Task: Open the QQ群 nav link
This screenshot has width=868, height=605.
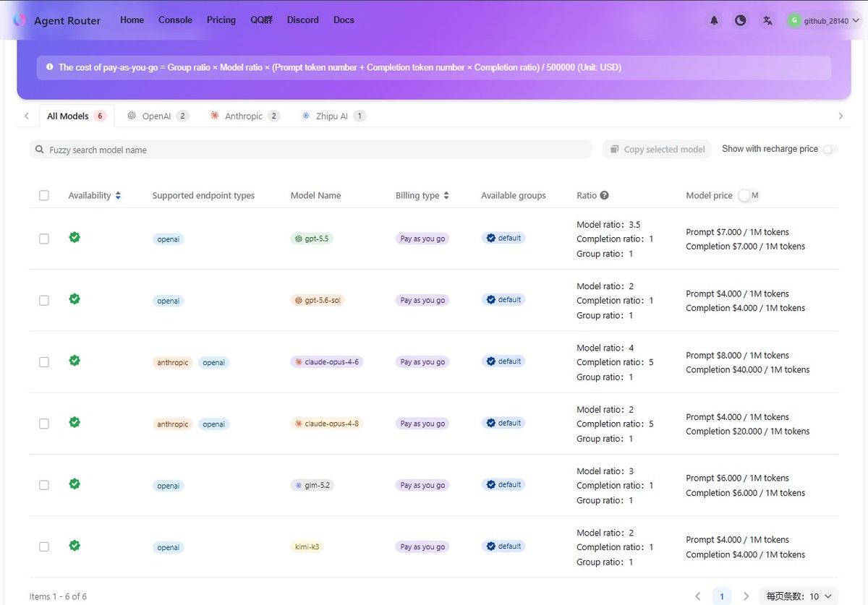Action: pos(261,20)
